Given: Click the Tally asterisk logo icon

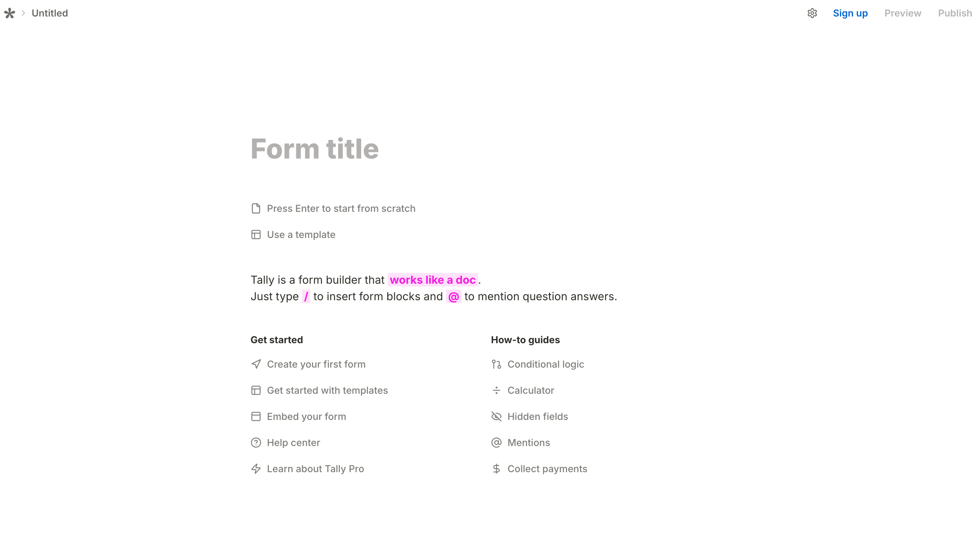Looking at the screenshot, I should click(x=10, y=13).
